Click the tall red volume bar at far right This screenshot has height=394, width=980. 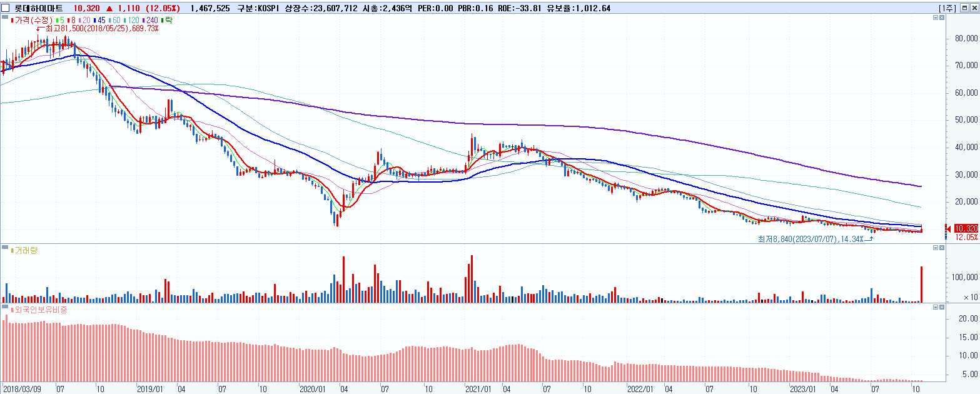click(921, 285)
